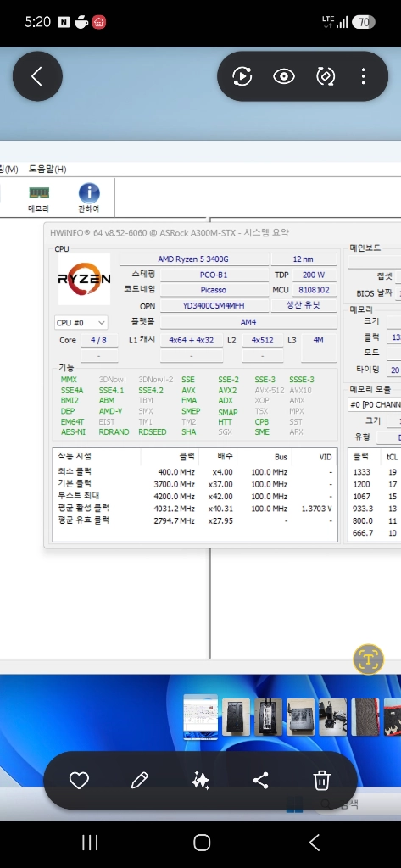Open the 도움말(H) menu
This screenshot has height=868, width=401.
47,169
